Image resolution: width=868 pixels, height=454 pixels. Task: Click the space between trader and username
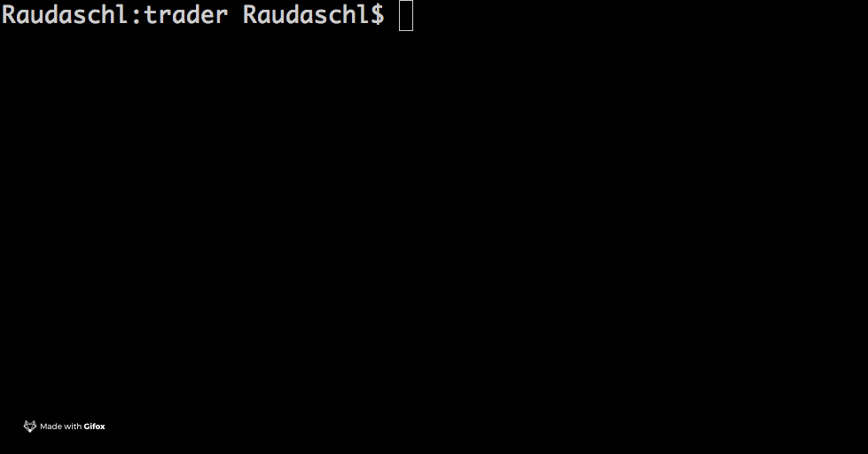(235, 15)
